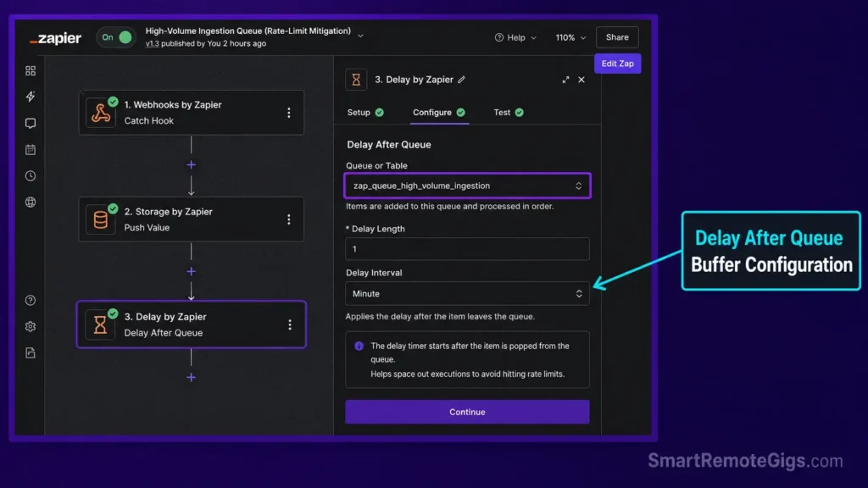The height and width of the screenshot is (488, 868).
Task: Open the history clock icon in sidebar
Action: (x=31, y=176)
